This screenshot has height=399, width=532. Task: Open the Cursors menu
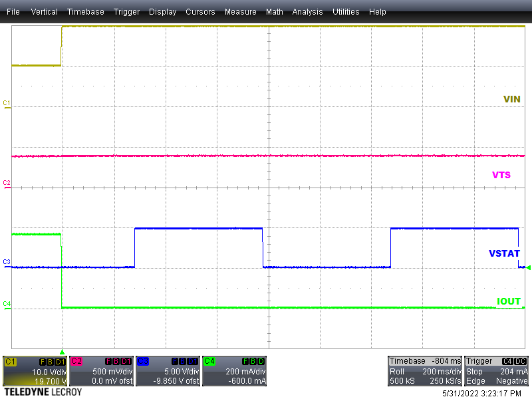coord(200,12)
